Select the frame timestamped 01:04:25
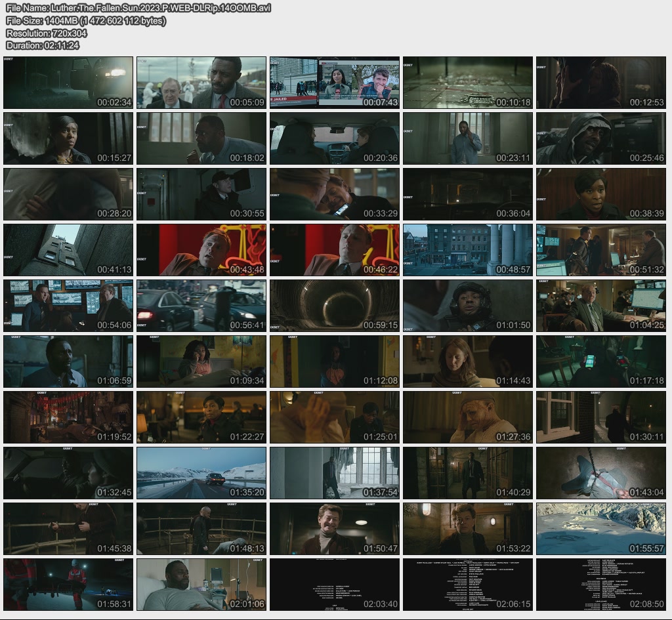The height and width of the screenshot is (620, 672). [601, 306]
